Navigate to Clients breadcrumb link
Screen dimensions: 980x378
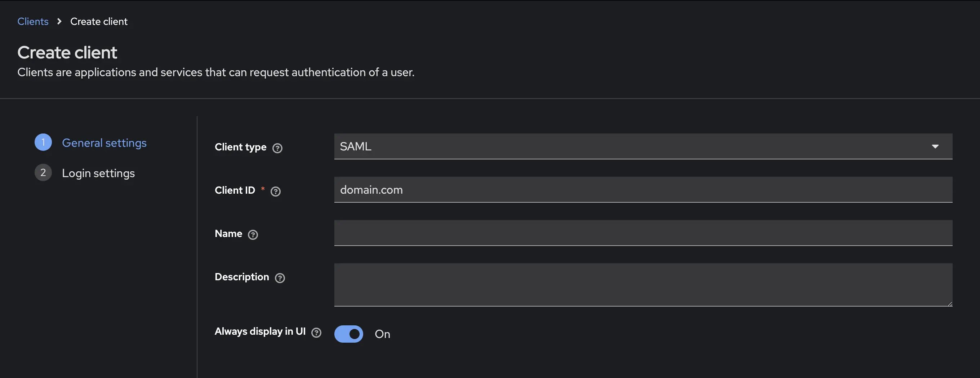click(x=33, y=21)
